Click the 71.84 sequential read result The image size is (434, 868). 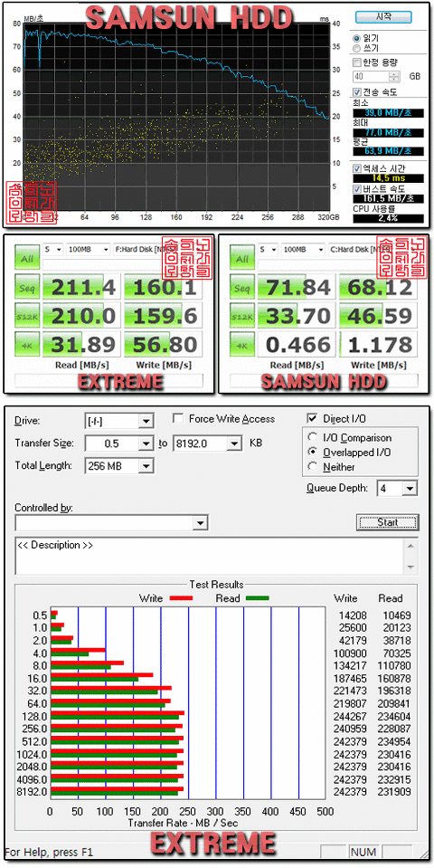tap(297, 287)
